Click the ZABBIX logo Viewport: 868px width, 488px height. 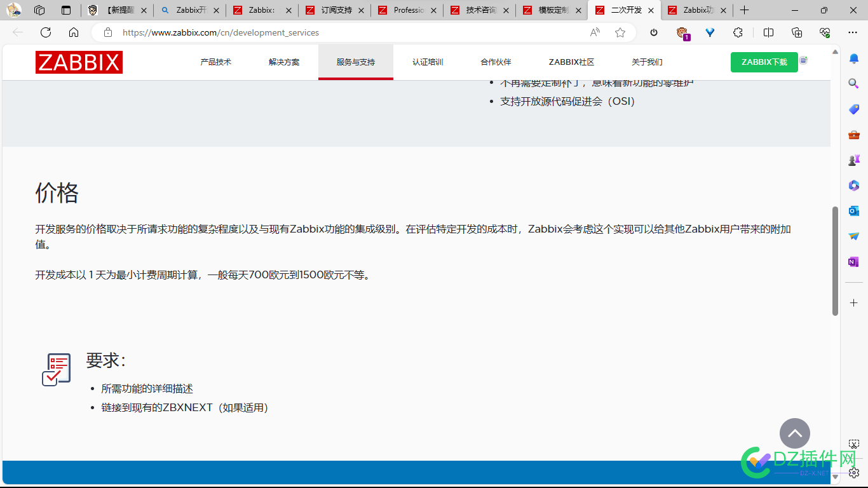(x=79, y=62)
